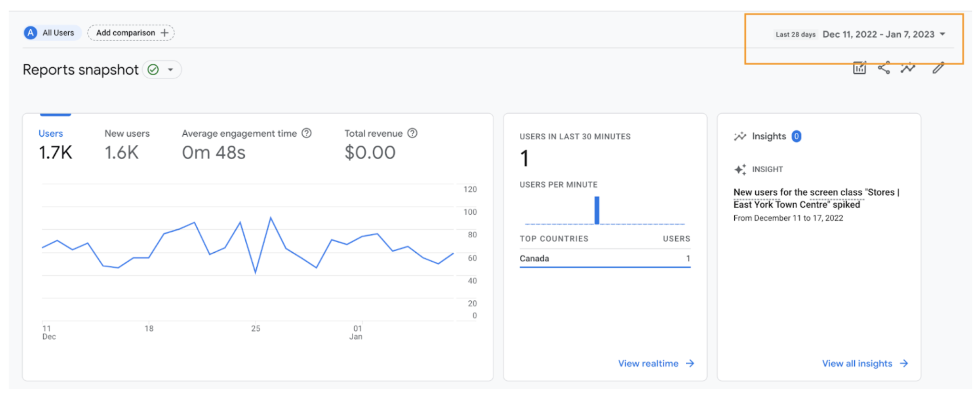
Task: Click the plus icon on Add comparison
Action: point(164,33)
